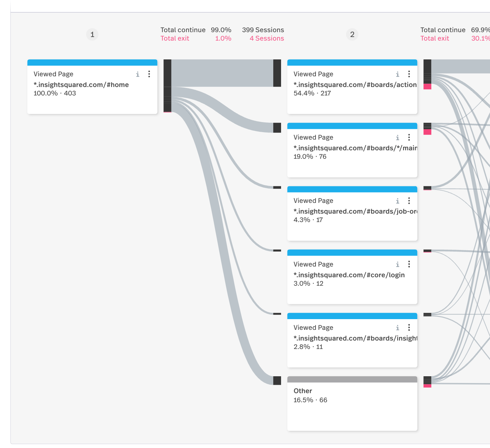Open three-dot menu on #boards/insight card

[409, 328]
